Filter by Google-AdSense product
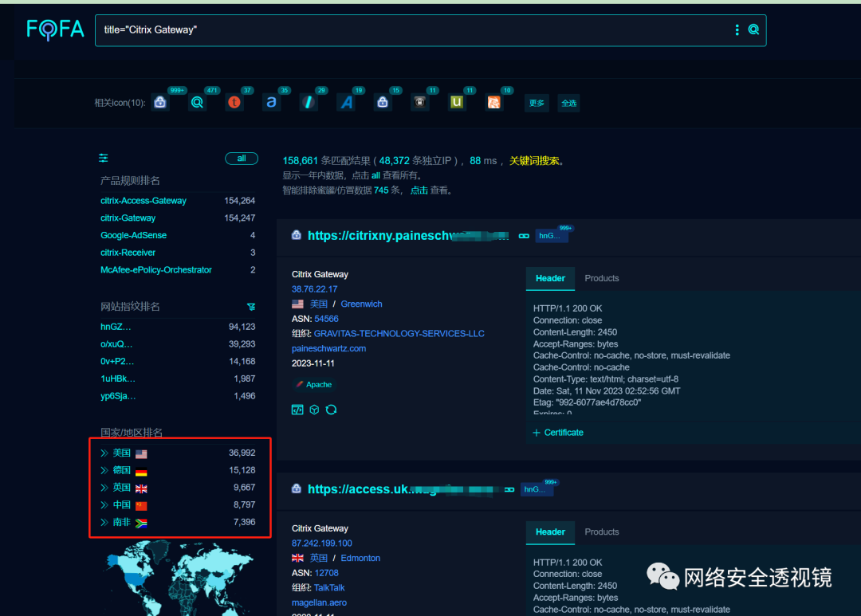The width and height of the screenshot is (861, 616). [133, 236]
